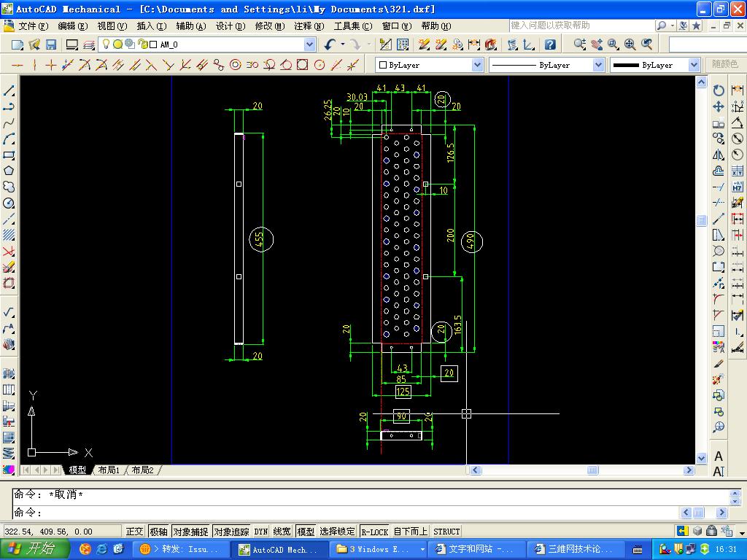Click the Zoom window icon
The image size is (747, 560).
pos(613,44)
